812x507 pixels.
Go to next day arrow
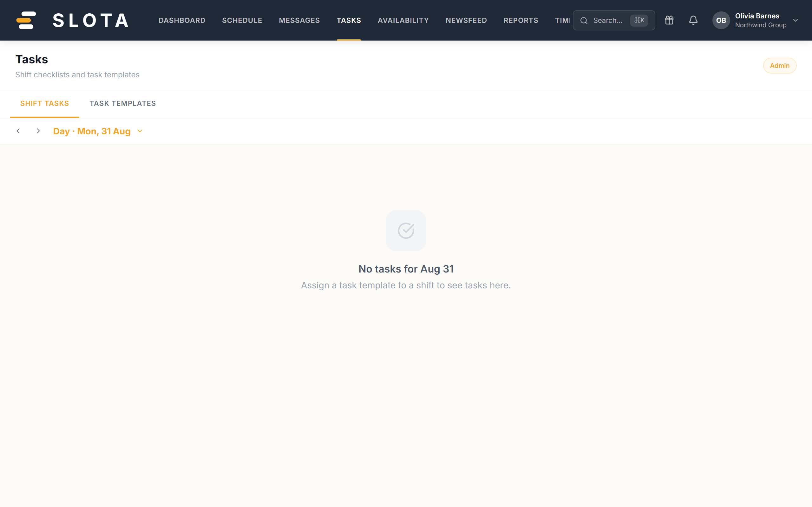38,131
